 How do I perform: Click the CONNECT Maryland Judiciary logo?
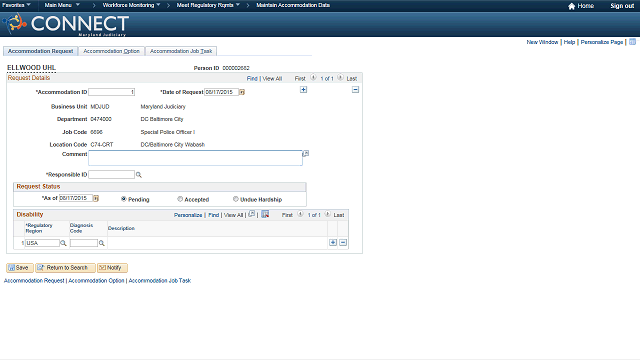pyautogui.click(x=66, y=24)
